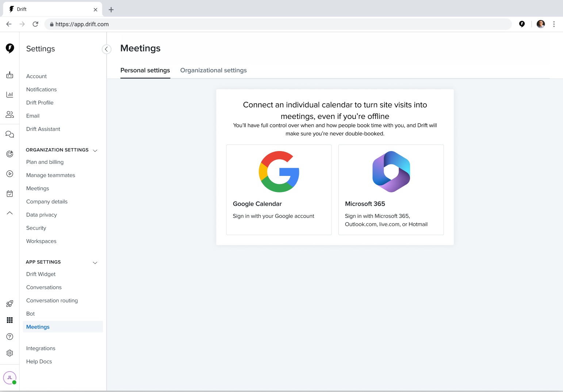The image size is (563, 392).
Task: Click the Drift extension icon in browser toolbar
Action: [522, 24]
